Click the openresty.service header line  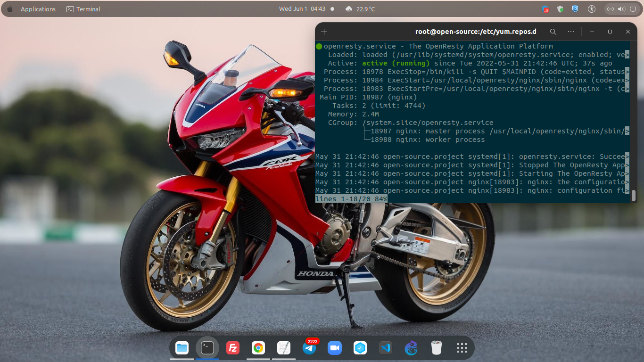[438, 46]
